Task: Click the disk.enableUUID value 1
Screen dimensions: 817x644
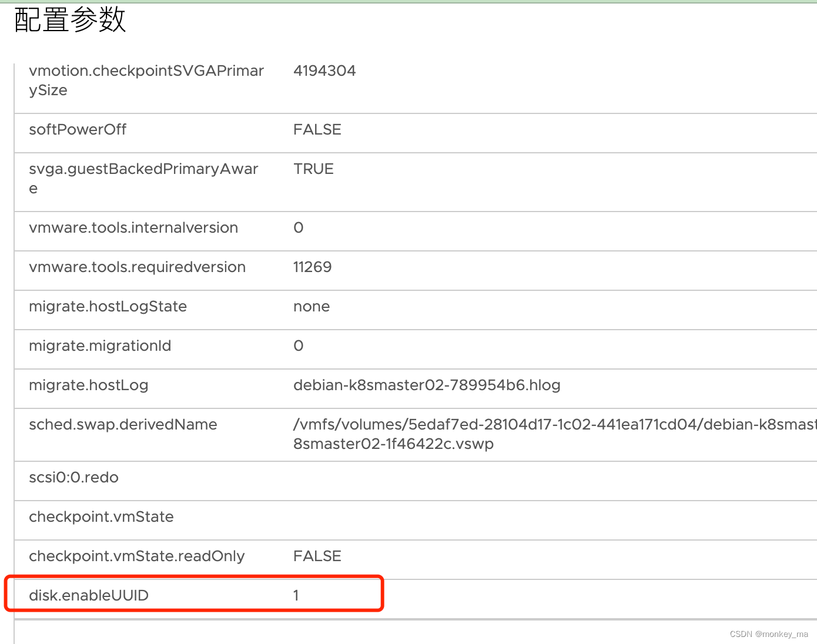Action: click(x=296, y=595)
